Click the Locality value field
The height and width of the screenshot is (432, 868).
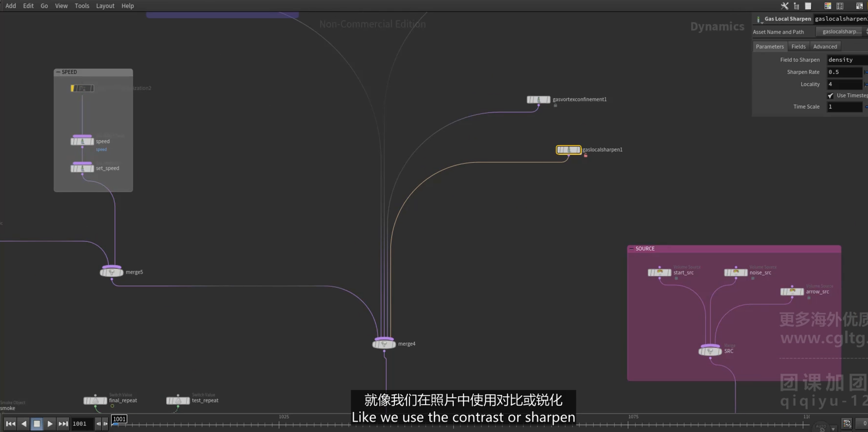tap(844, 84)
